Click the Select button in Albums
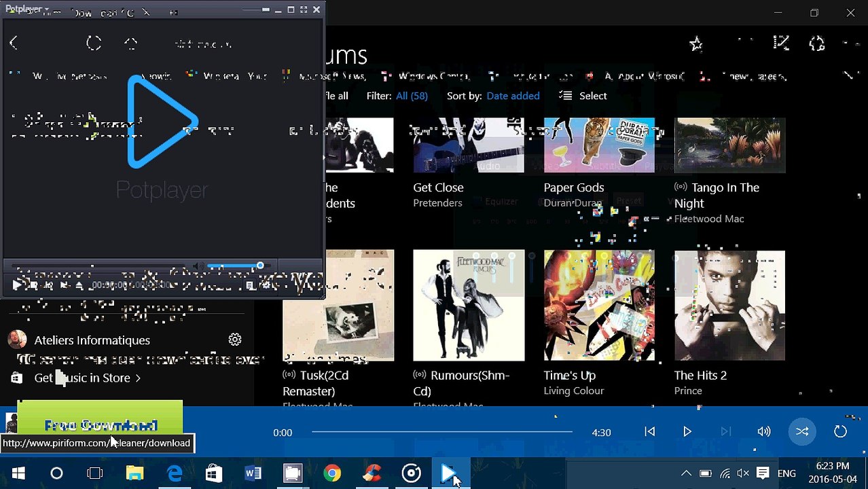Screen dimensions: 868x489 [x=583, y=96]
